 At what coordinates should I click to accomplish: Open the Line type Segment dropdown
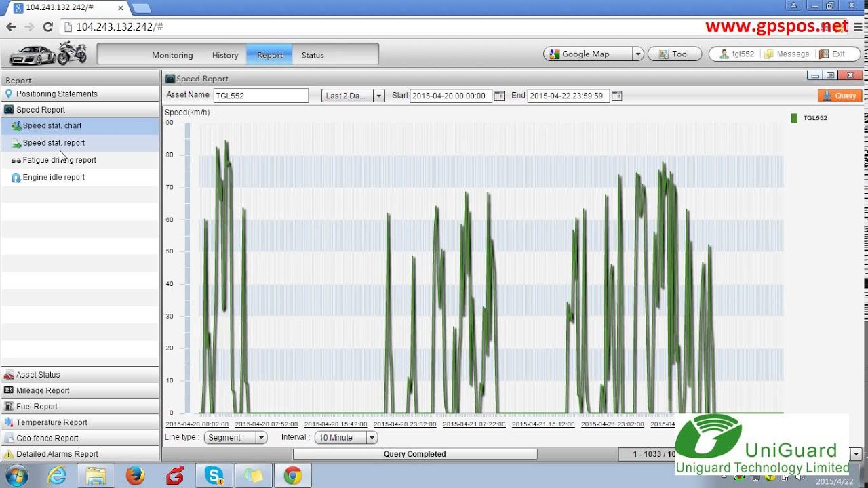pyautogui.click(x=261, y=438)
